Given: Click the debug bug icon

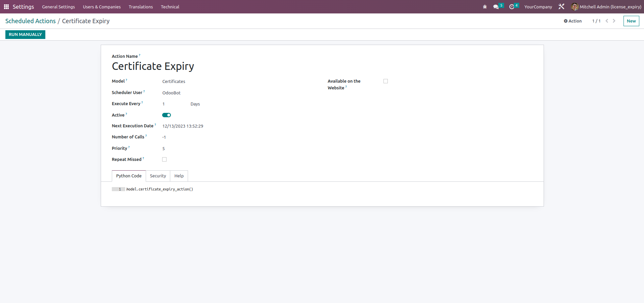Looking at the screenshot, I should 485,7.
